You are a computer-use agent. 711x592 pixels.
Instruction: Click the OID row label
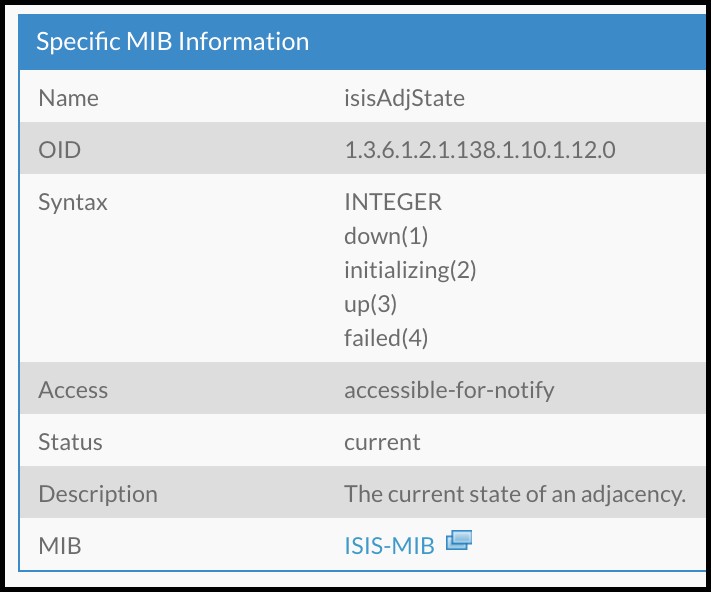pos(59,150)
